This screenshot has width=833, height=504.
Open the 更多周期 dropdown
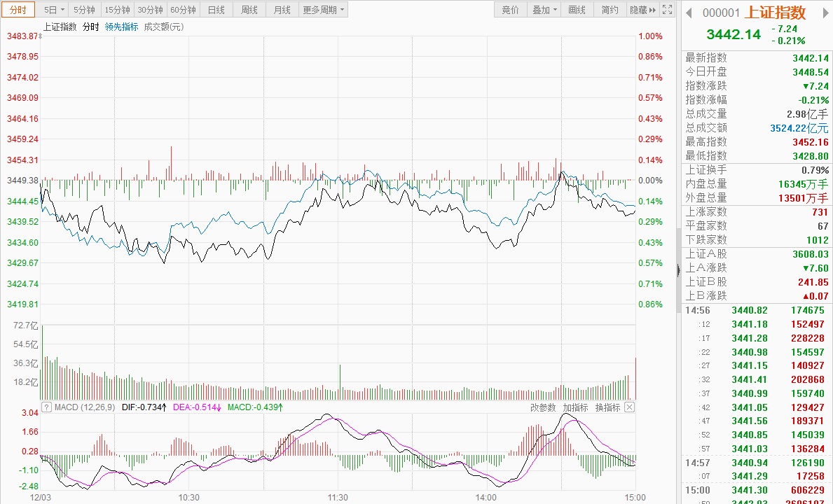click(x=323, y=10)
